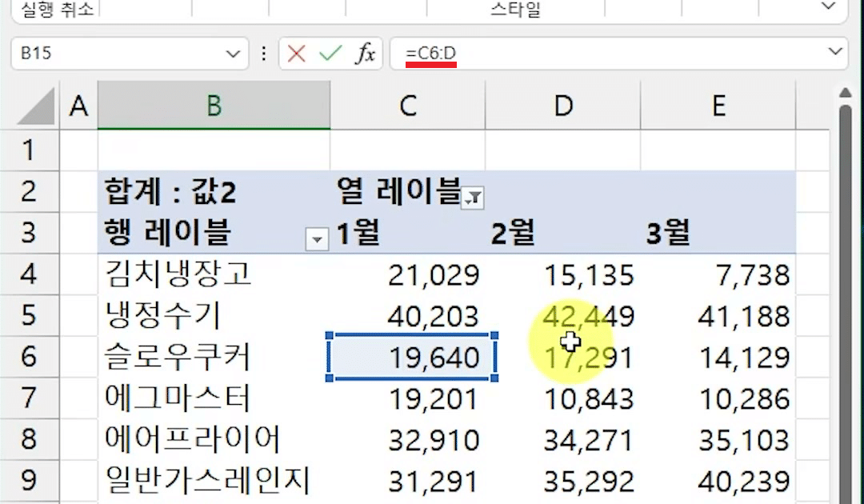Click the 에그마스터 row label
This screenshot has width=864, height=504.
click(x=214, y=398)
